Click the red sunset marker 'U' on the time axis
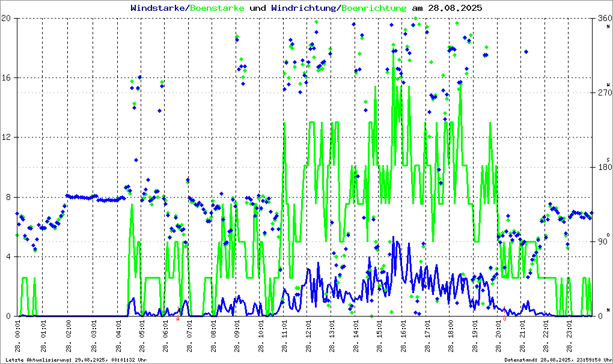 click(504, 320)
